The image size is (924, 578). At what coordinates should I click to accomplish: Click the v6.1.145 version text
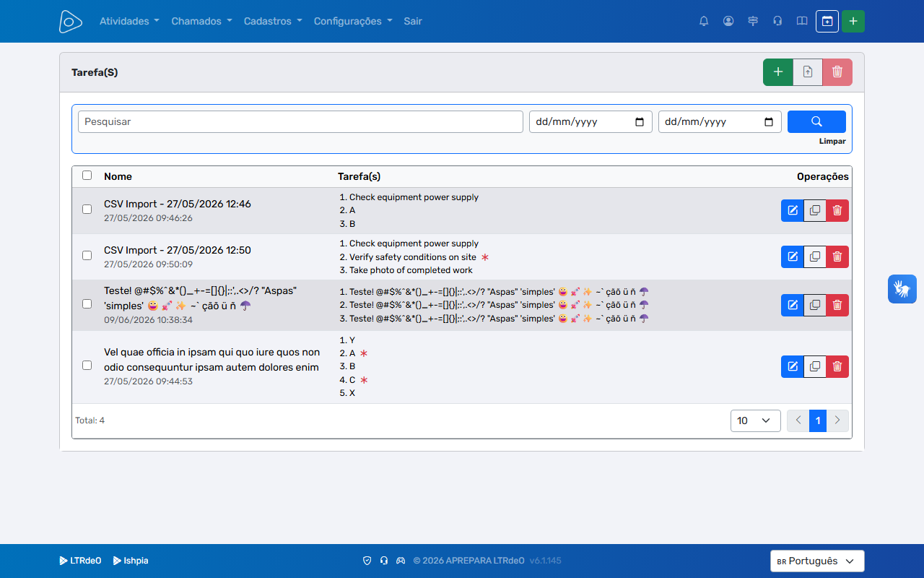[545, 561]
